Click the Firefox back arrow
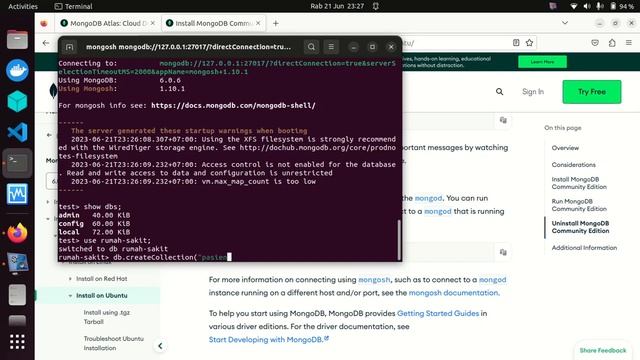Viewport: 640px width, 360px height. [x=46, y=43]
